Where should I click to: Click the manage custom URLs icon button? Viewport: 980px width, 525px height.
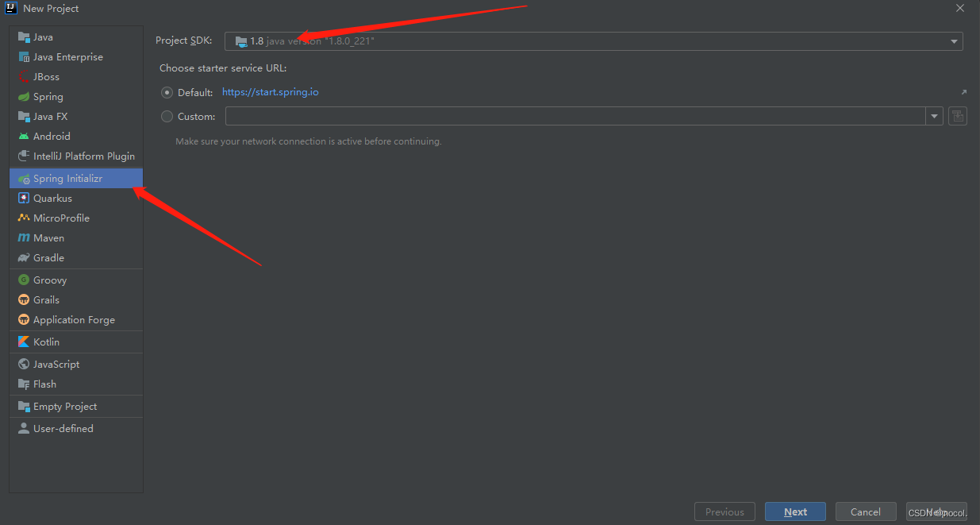click(x=958, y=117)
